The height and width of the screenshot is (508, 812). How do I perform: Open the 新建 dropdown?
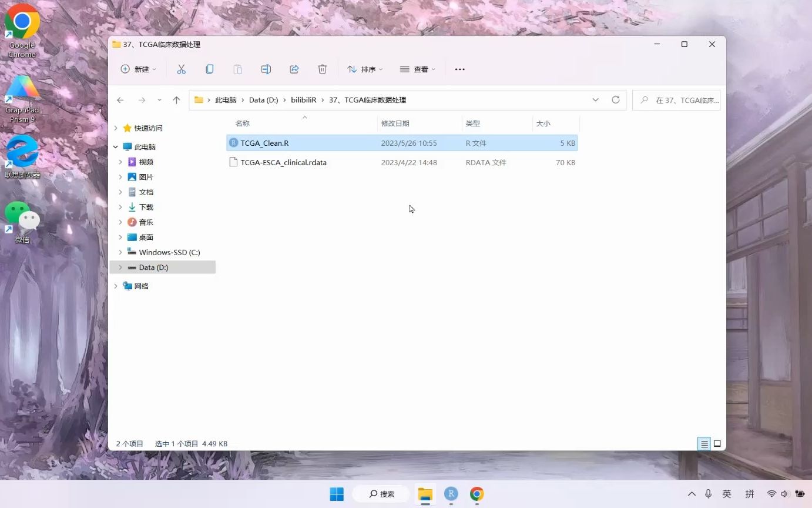click(x=139, y=69)
